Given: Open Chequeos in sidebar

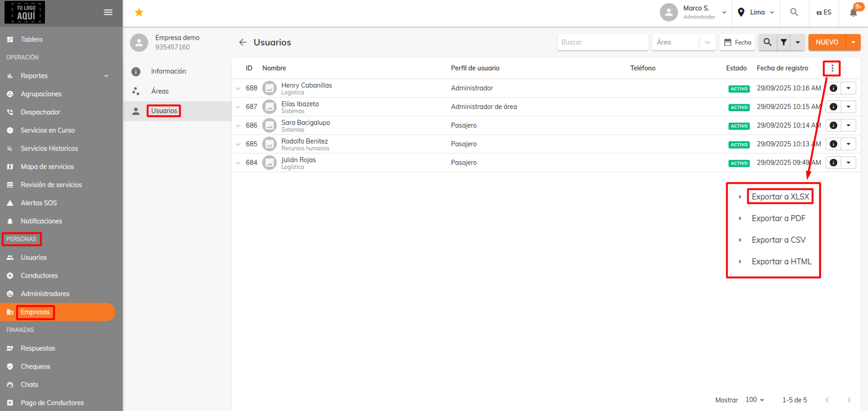Looking at the screenshot, I should tap(36, 367).
